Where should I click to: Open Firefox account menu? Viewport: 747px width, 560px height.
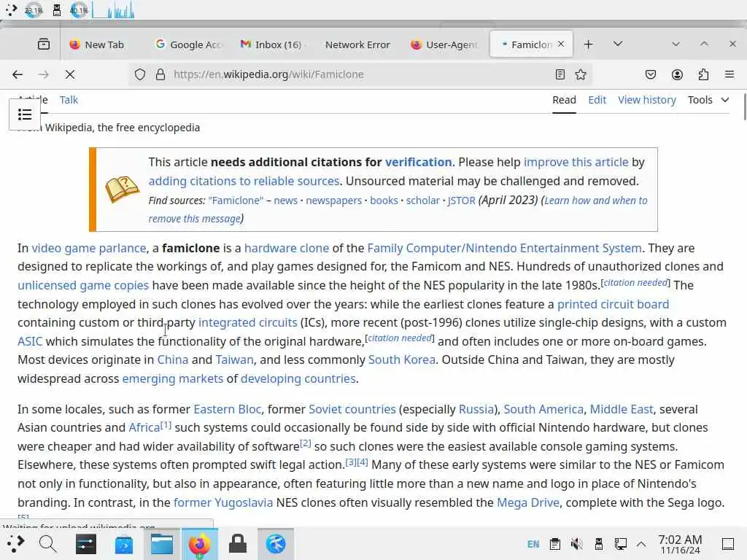(677, 74)
